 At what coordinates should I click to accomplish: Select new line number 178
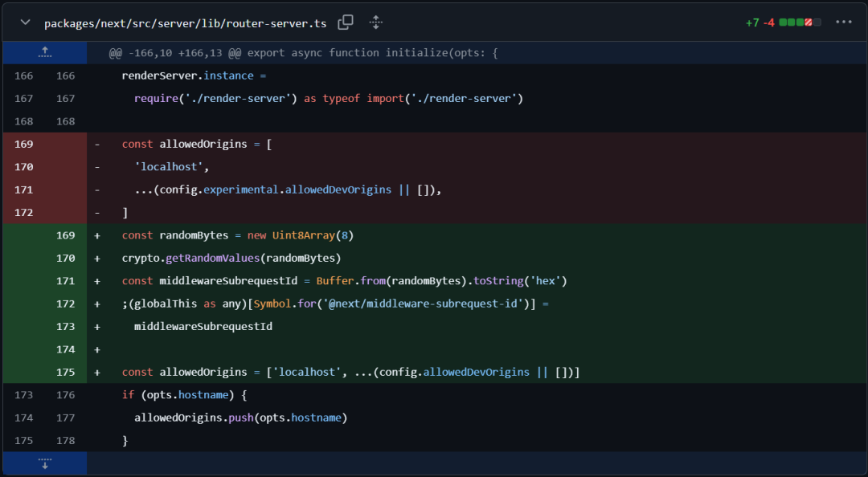pos(65,440)
